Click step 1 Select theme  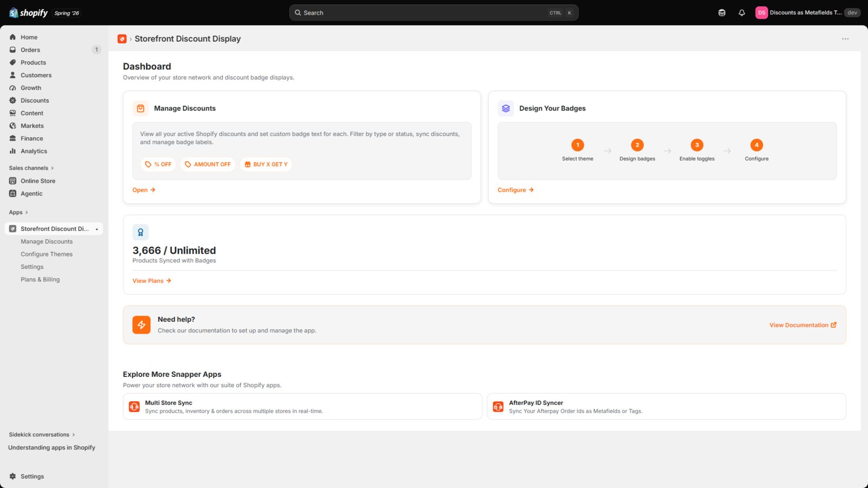(x=578, y=150)
